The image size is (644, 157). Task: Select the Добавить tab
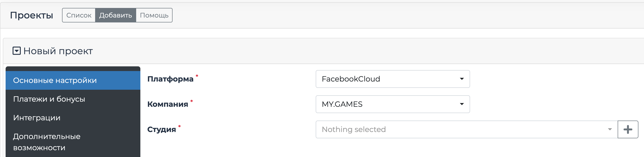tap(115, 15)
